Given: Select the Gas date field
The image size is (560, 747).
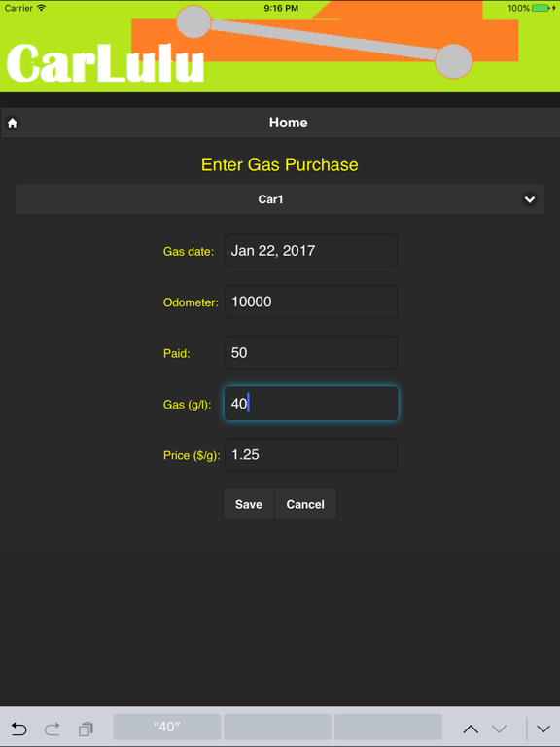Looking at the screenshot, I should pyautogui.click(x=311, y=251).
